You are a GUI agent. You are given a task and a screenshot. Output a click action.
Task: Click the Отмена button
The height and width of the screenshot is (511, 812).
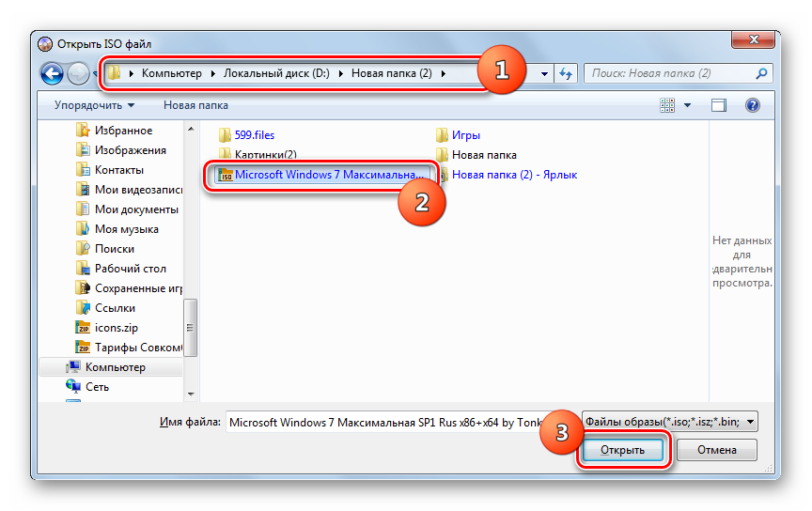point(717,450)
